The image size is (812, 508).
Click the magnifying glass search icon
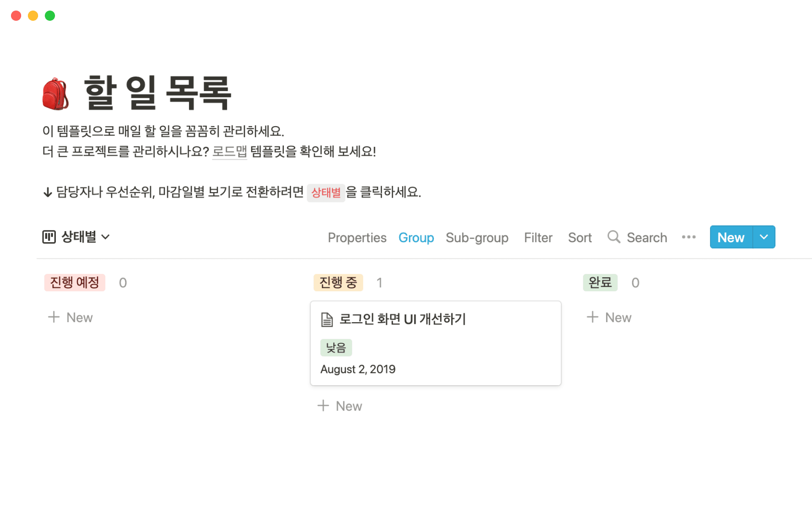pyautogui.click(x=613, y=237)
